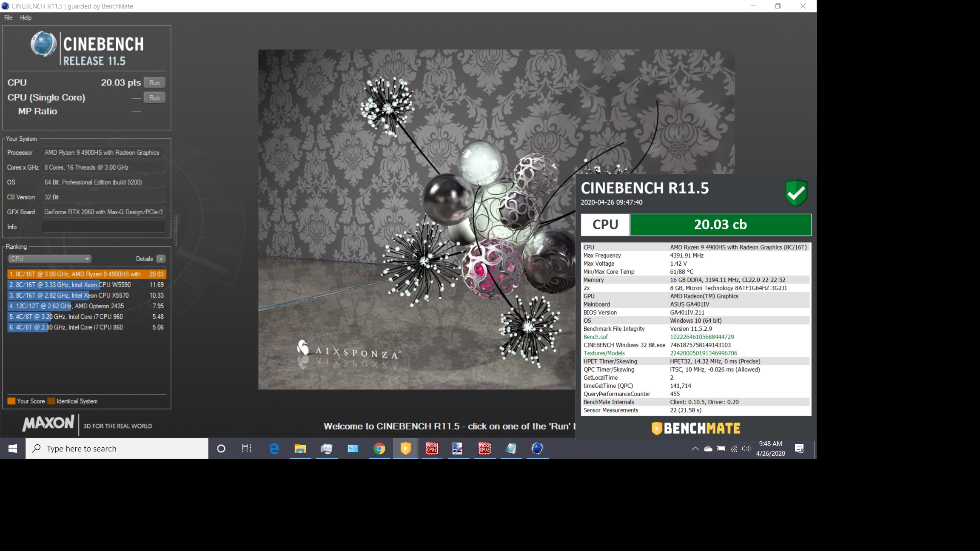Click the green 20.03 cb score bar
980x551 pixels.
click(720, 224)
